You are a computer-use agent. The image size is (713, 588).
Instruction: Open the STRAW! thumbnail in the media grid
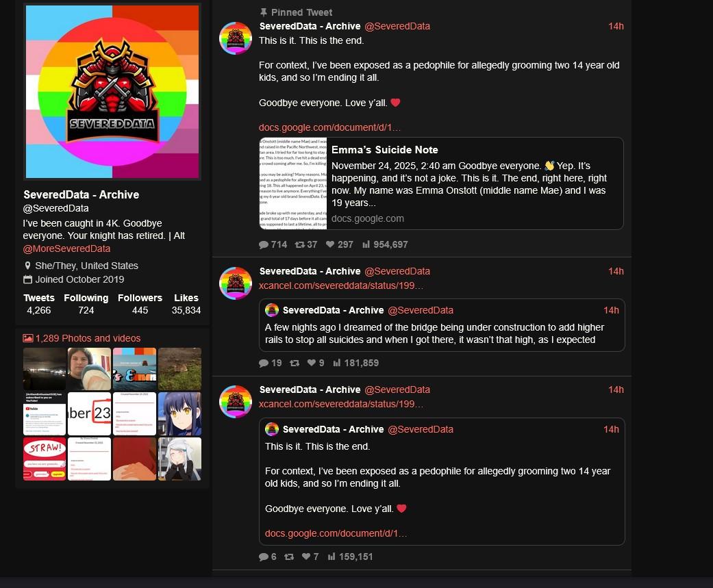(x=45, y=459)
